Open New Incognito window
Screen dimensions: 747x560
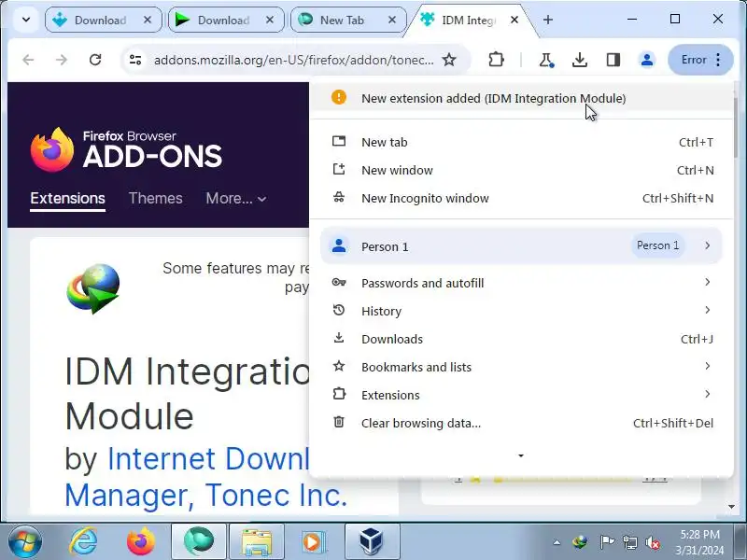tap(521, 198)
